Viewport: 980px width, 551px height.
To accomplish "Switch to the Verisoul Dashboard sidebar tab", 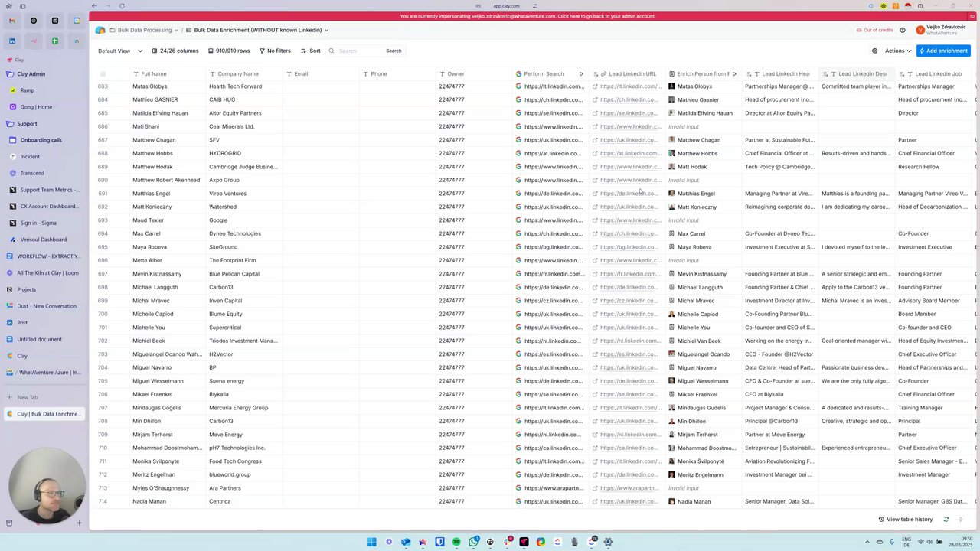I will (x=43, y=240).
